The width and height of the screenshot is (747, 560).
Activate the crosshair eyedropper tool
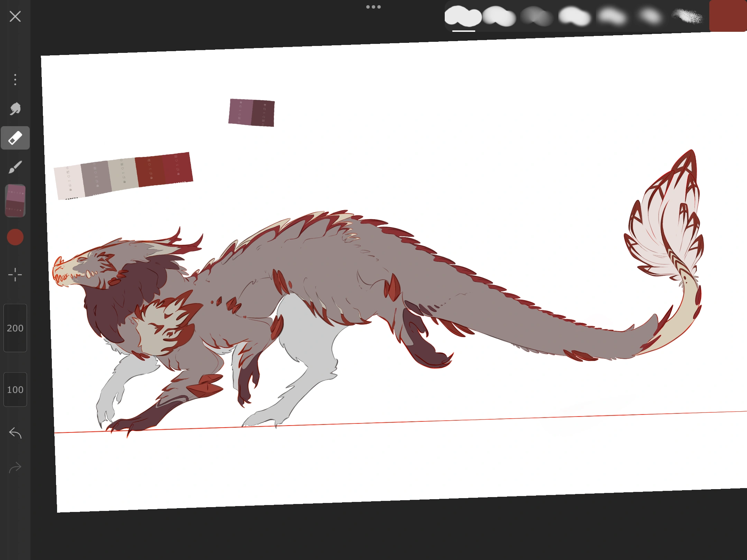(x=15, y=275)
